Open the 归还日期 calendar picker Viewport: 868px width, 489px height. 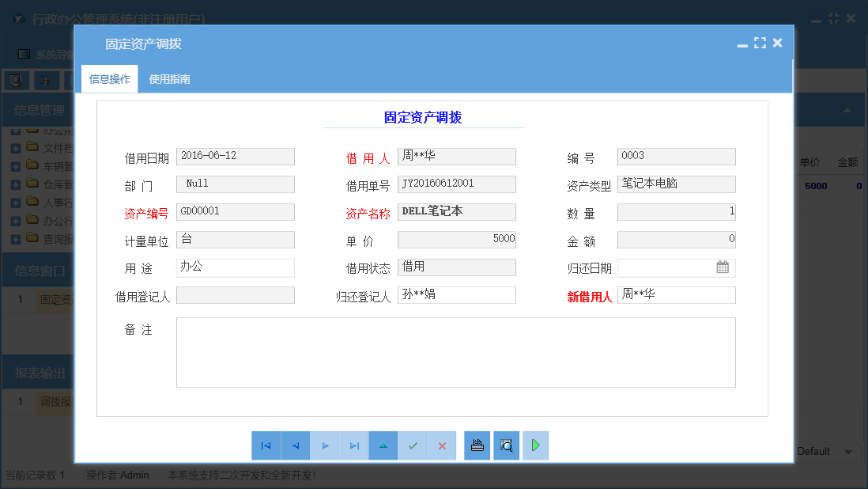coord(723,267)
